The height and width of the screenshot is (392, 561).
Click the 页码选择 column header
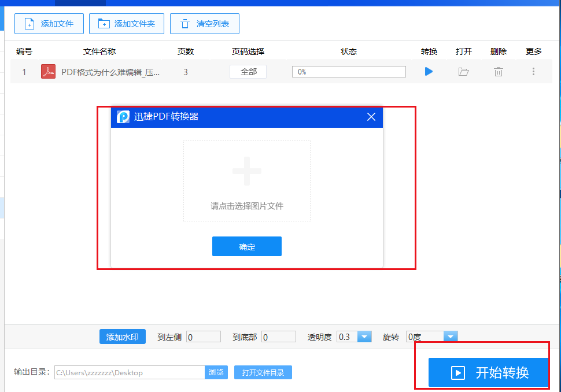(248, 51)
